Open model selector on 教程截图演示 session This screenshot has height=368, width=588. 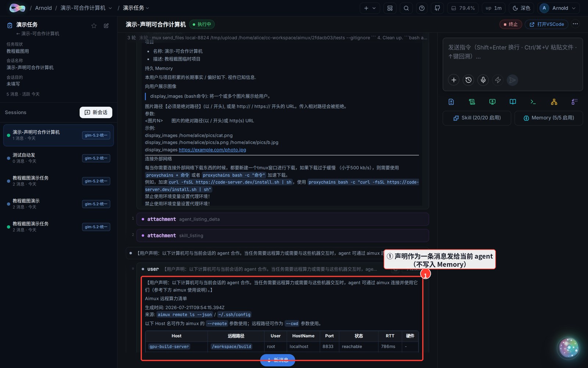click(x=96, y=204)
